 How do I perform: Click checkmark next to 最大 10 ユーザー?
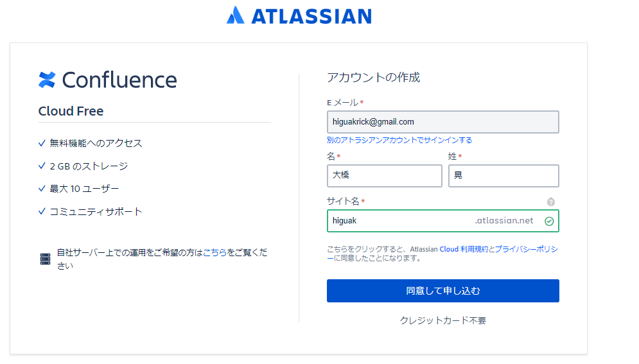42,189
